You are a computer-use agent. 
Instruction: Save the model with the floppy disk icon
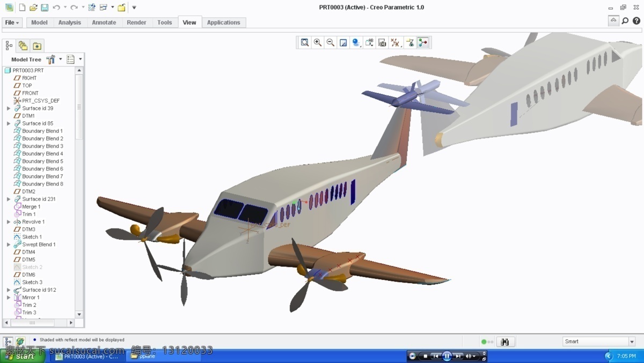[45, 8]
